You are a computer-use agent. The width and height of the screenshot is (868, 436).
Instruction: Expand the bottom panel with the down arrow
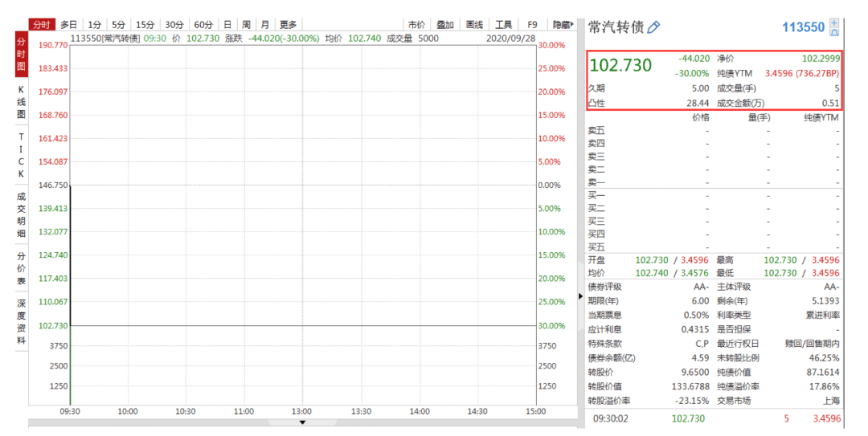pos(302,422)
